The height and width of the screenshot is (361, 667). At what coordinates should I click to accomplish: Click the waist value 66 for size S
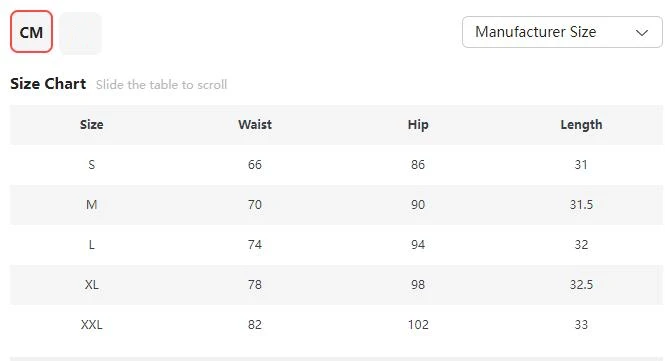click(255, 165)
